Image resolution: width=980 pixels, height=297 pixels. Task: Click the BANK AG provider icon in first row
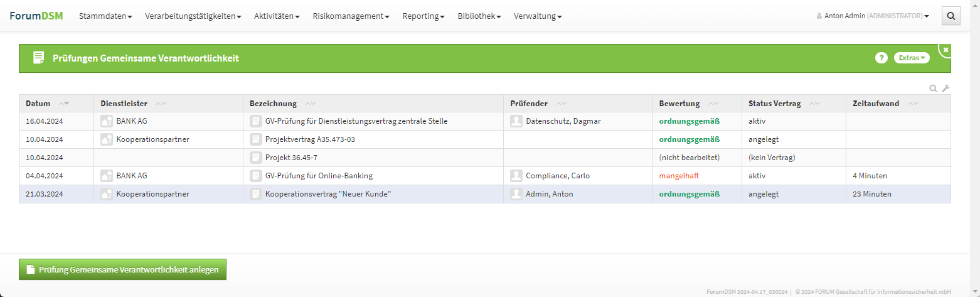pos(107,121)
